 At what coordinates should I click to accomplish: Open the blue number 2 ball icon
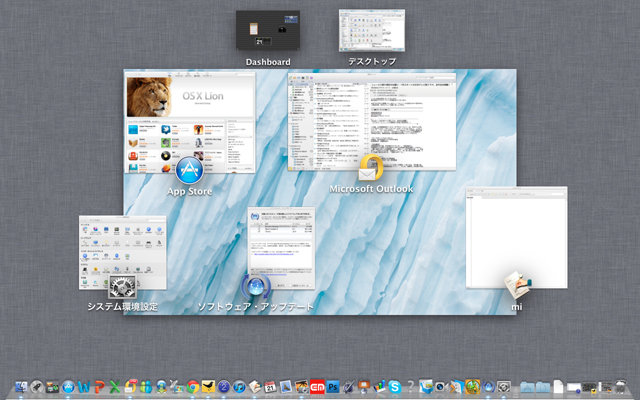coord(224,387)
